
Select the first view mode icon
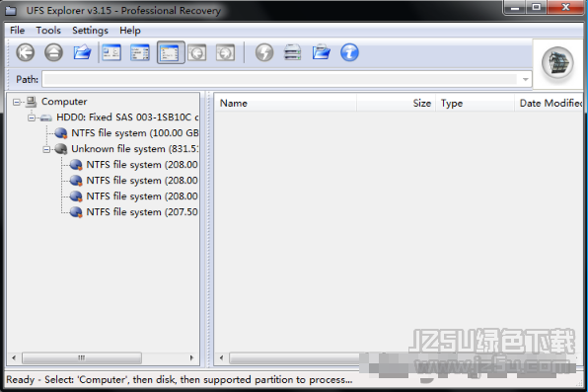[111, 52]
